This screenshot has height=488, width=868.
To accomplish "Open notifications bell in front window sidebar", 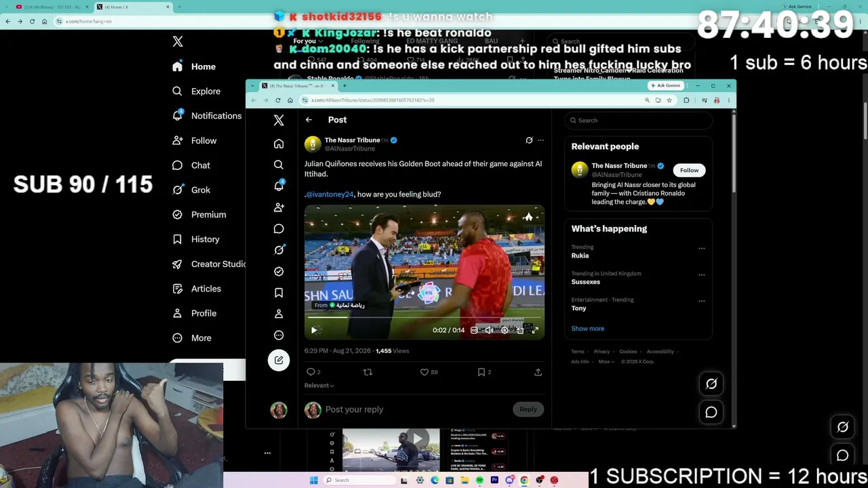I will pos(279,186).
